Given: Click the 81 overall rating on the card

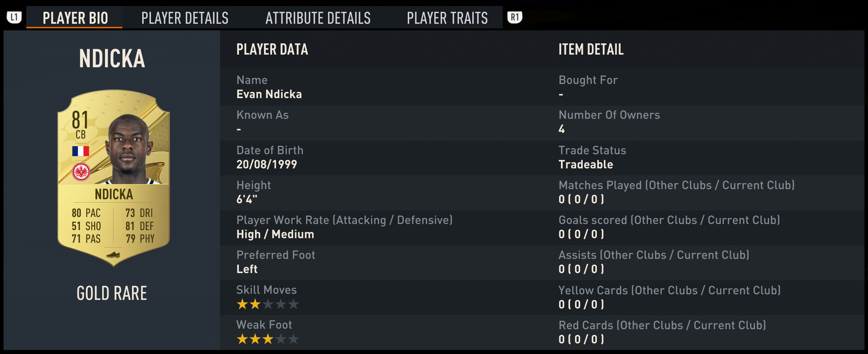Looking at the screenshot, I should tap(80, 120).
